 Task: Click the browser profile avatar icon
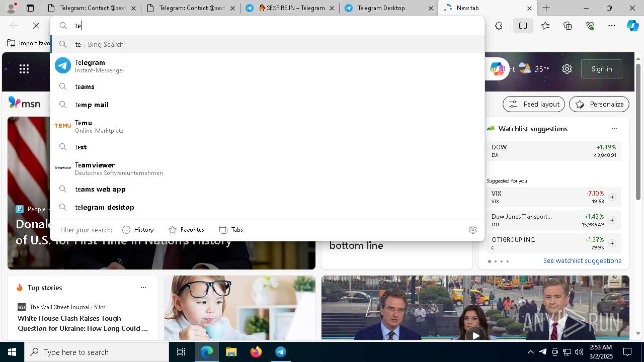[x=11, y=8]
